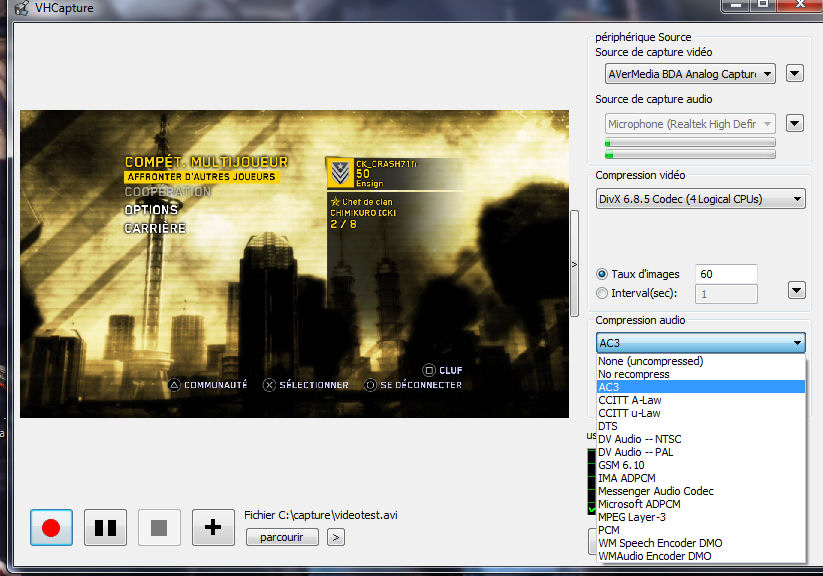The width and height of the screenshot is (823, 576).
Task: Select CCITT u-Law audio codec
Action: [x=701, y=413]
